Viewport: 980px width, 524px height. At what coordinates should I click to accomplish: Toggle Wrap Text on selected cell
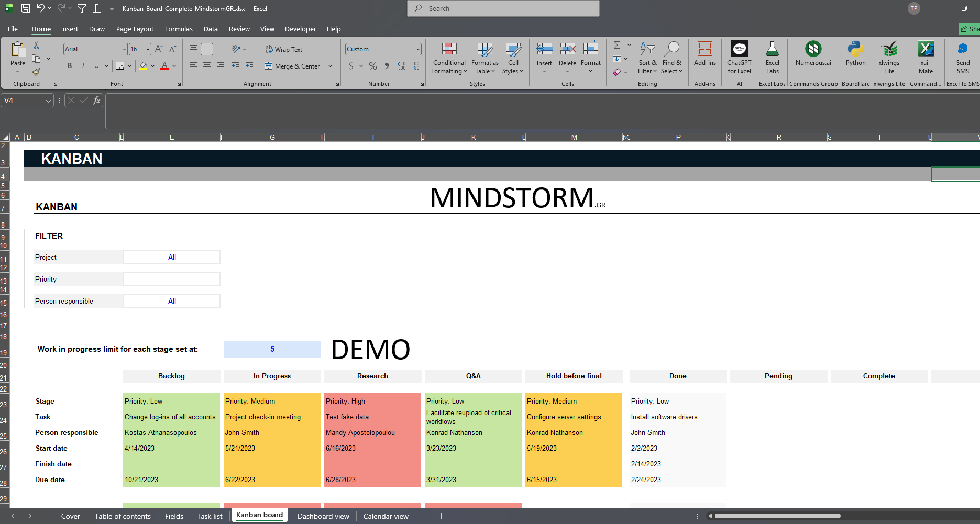click(283, 49)
